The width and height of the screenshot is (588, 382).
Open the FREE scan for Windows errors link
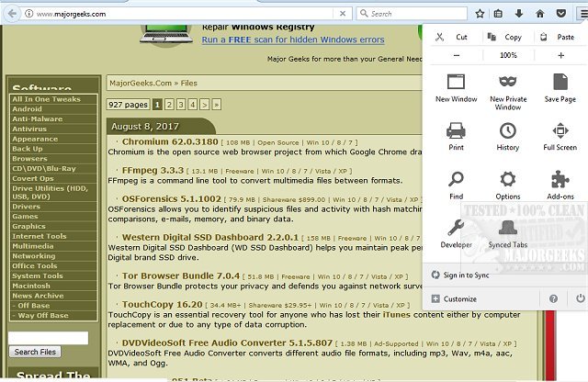(293, 39)
